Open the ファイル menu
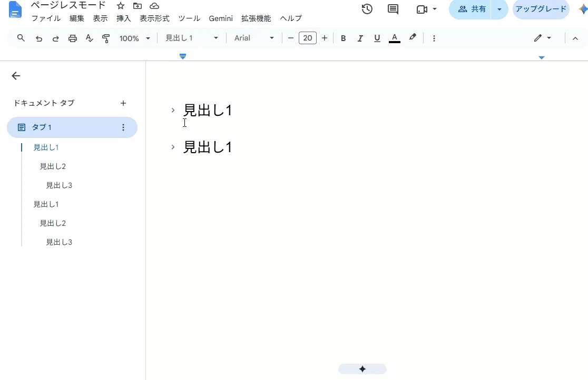Viewport: 588px width, 380px height. 46,18
